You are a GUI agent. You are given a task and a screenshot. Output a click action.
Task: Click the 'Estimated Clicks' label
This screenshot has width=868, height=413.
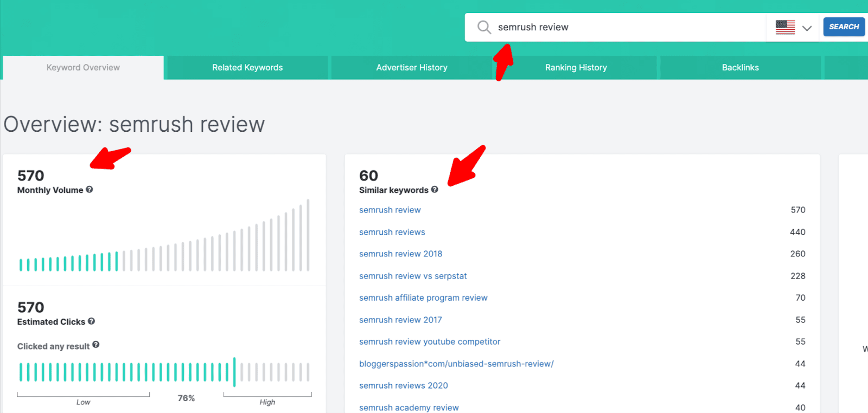[51, 322]
